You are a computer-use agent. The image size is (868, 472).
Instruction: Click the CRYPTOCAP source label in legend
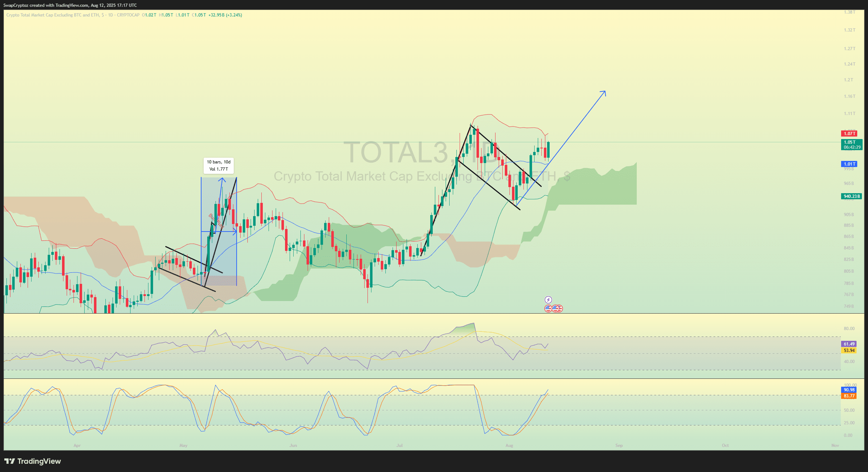128,15
